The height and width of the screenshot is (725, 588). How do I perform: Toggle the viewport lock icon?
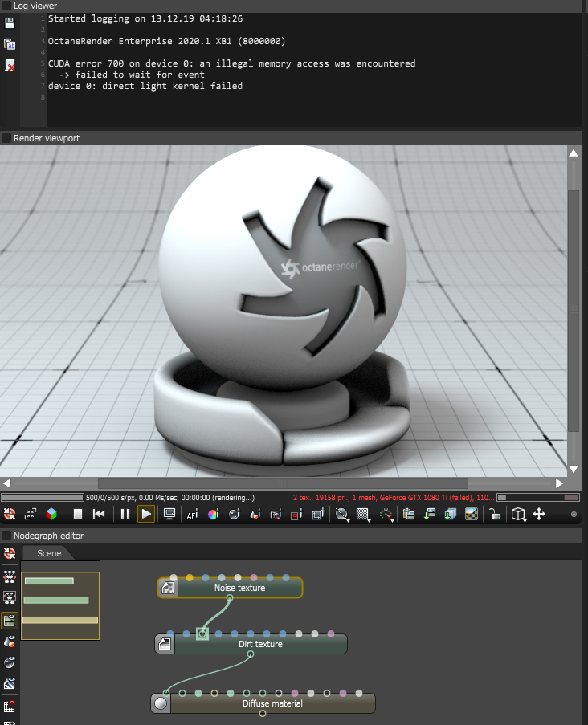tap(495, 514)
